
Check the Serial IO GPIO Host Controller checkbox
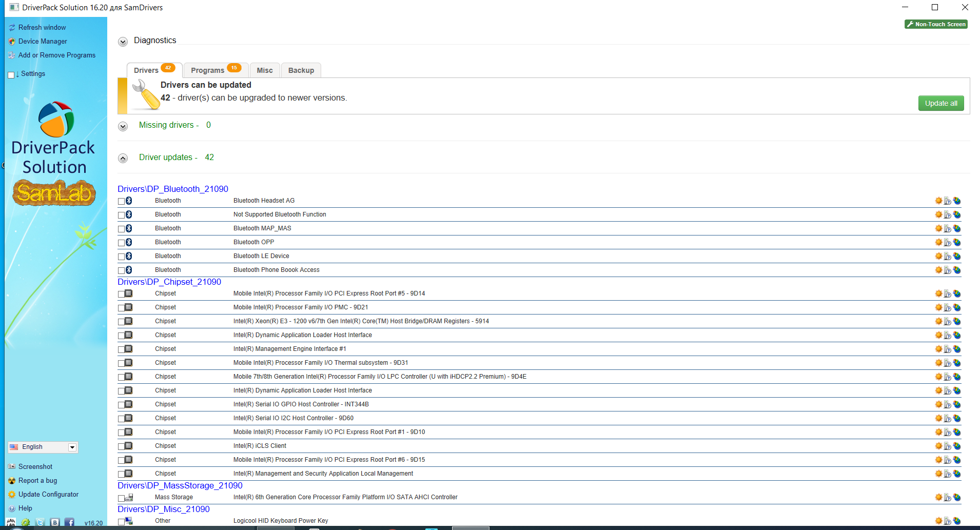122,405
